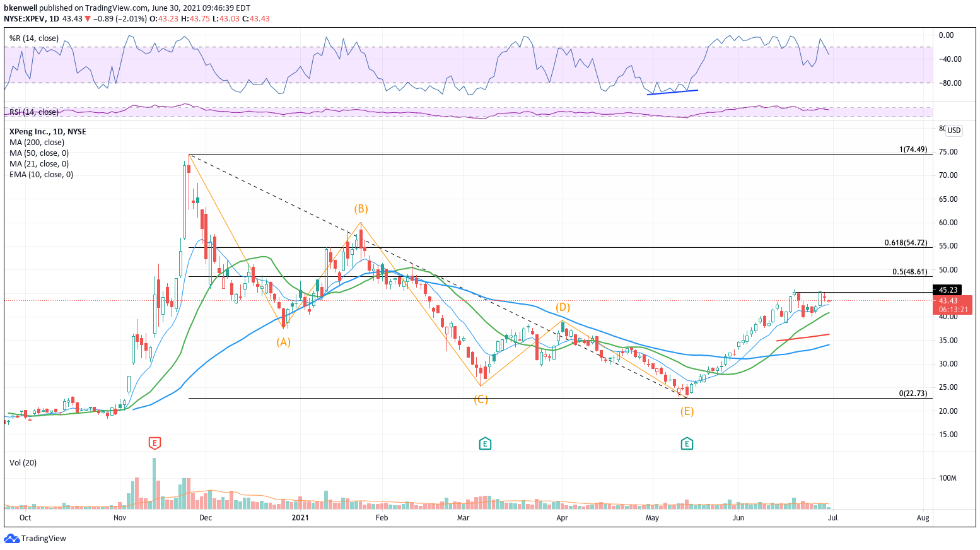Click the red earnings E marker
The height and width of the screenshot is (550, 980).
(x=155, y=443)
